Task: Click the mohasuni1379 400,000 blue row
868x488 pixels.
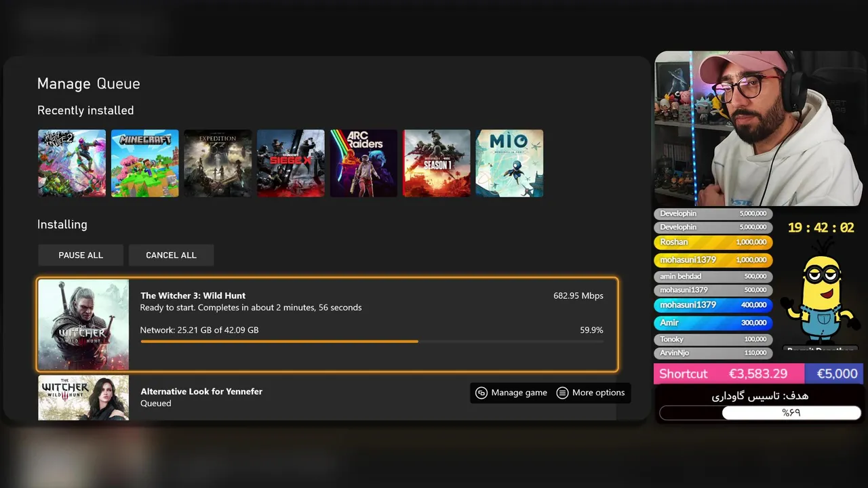Action: tap(713, 305)
